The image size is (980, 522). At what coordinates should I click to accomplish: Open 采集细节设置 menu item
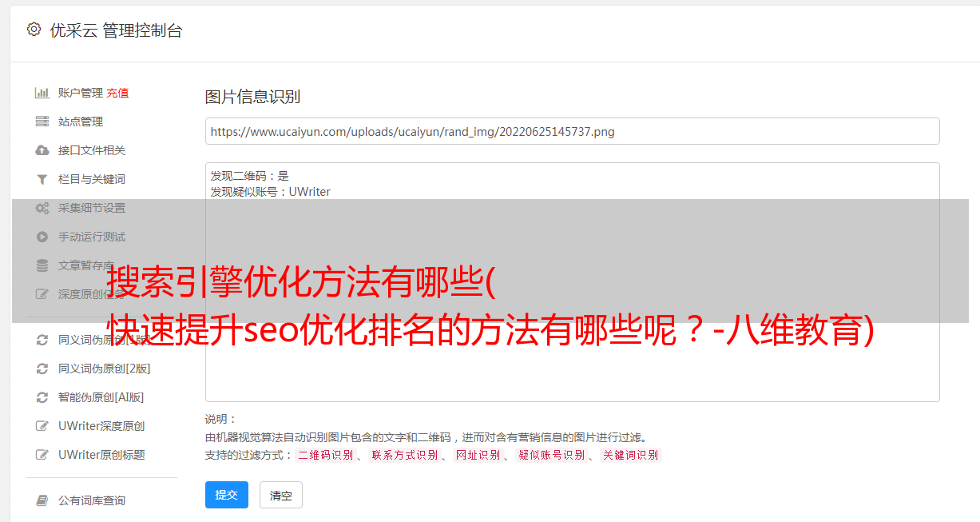click(x=92, y=208)
